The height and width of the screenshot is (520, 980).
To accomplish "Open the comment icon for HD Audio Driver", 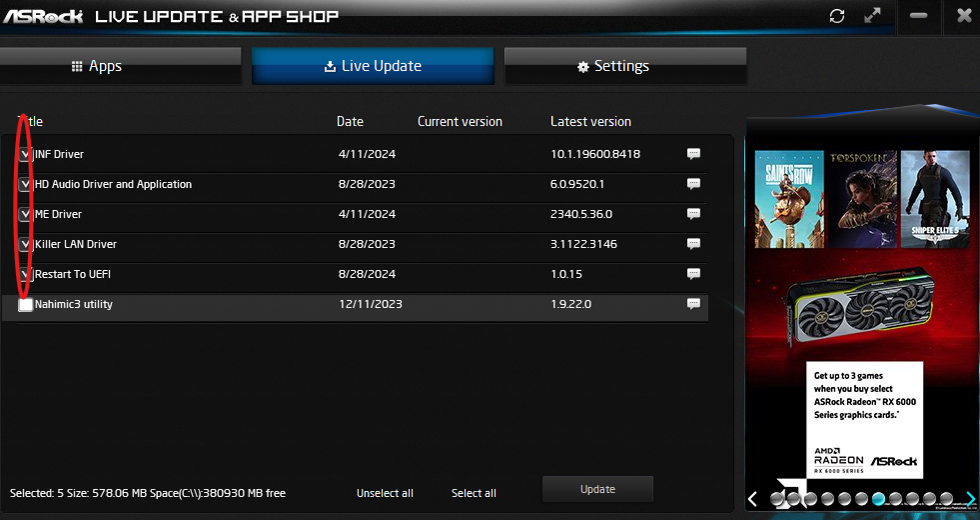I will tap(693, 184).
